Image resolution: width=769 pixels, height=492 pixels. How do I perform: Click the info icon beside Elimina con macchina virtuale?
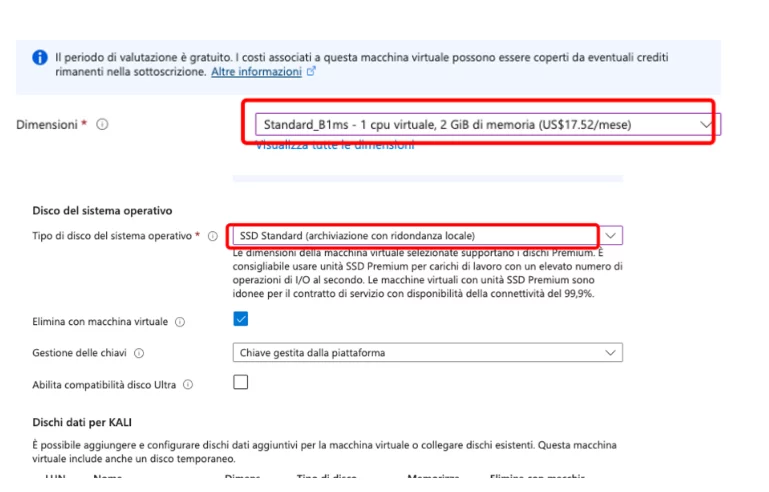tap(180, 322)
